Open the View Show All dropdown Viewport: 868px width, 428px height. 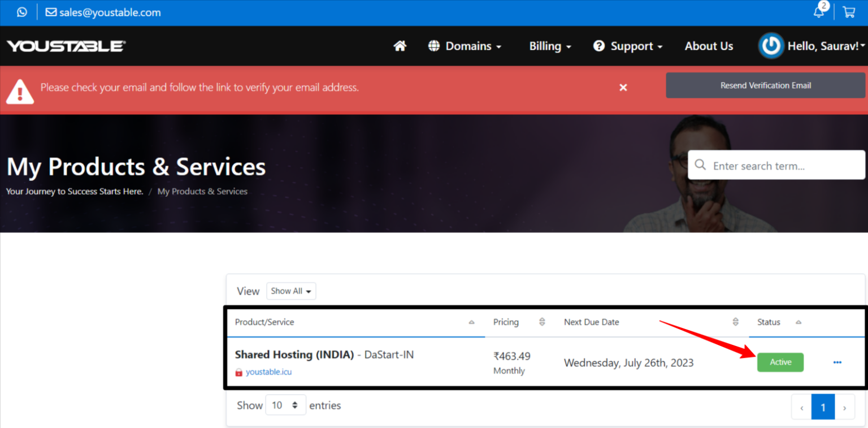pos(291,291)
